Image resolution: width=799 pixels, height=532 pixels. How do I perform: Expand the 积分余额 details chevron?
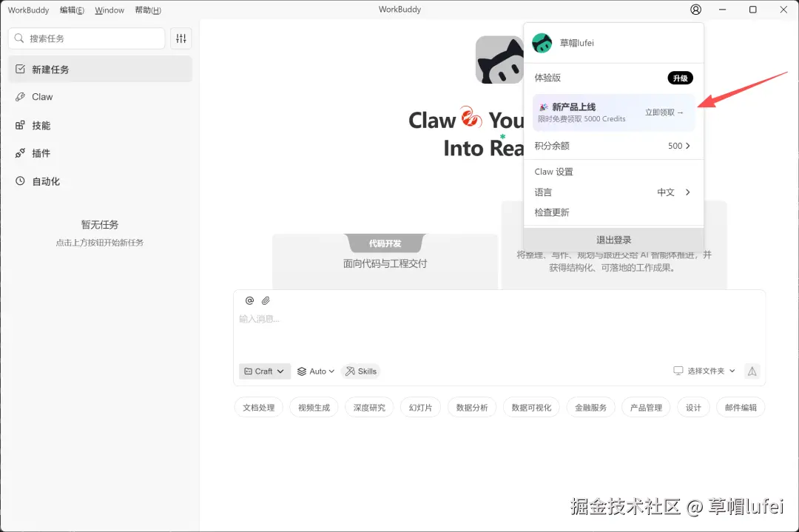tap(688, 146)
